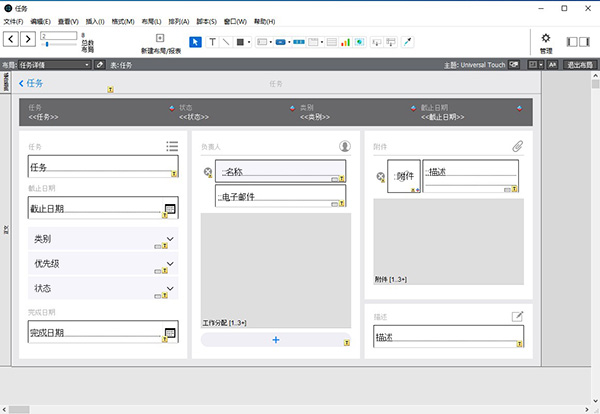Open the 排列(A) menu

click(x=179, y=21)
